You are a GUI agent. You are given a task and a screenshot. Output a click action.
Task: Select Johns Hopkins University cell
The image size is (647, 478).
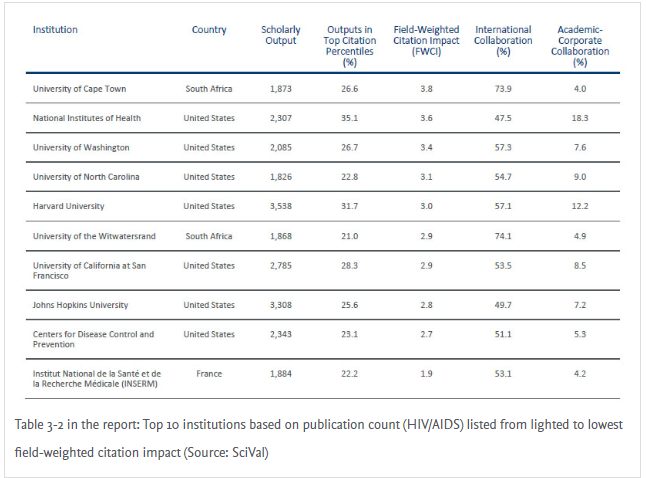tap(80, 305)
